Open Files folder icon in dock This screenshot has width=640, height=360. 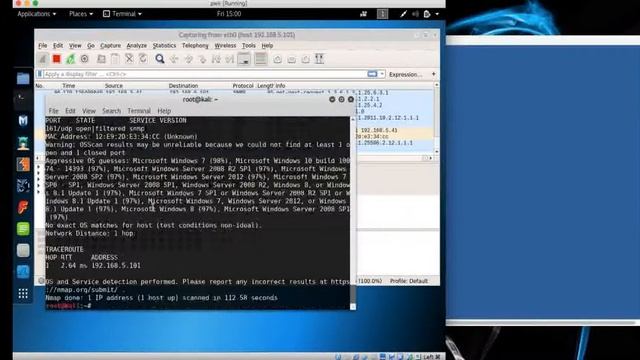click(x=23, y=78)
